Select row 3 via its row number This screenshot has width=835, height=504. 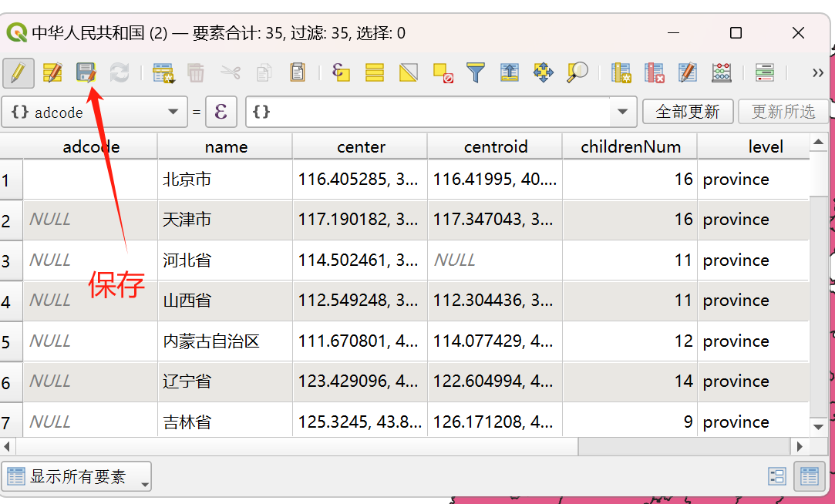coord(12,260)
